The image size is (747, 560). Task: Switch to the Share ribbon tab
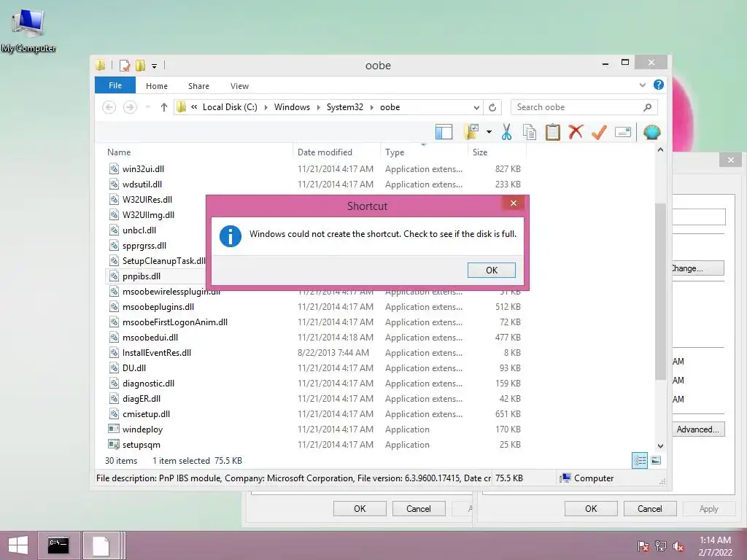[198, 86]
